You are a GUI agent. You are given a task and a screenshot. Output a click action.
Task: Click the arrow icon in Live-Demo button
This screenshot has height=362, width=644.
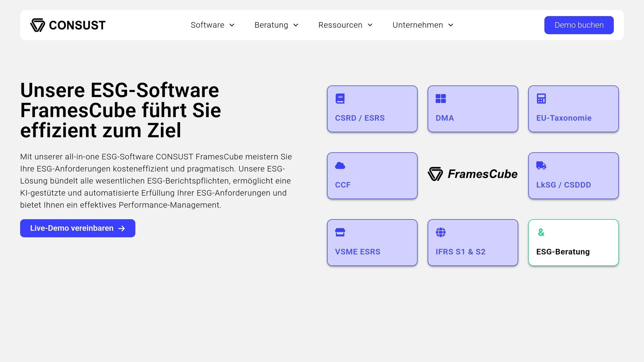122,228
